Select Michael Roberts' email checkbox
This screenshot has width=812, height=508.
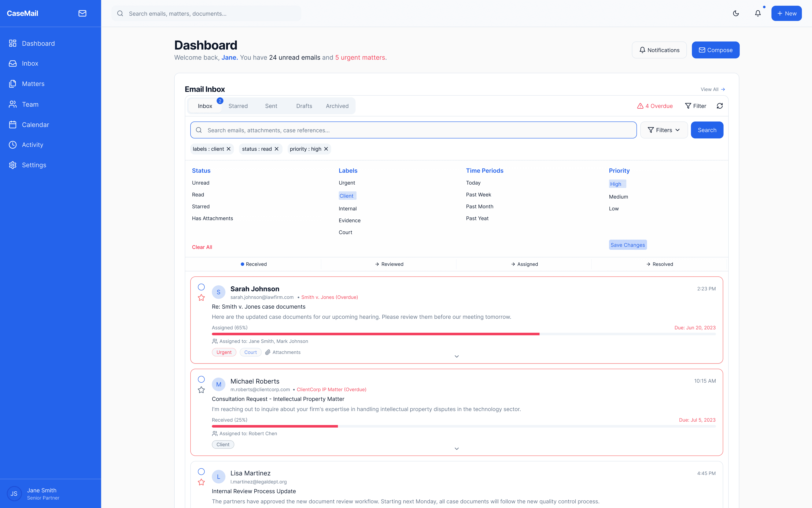[201, 379]
